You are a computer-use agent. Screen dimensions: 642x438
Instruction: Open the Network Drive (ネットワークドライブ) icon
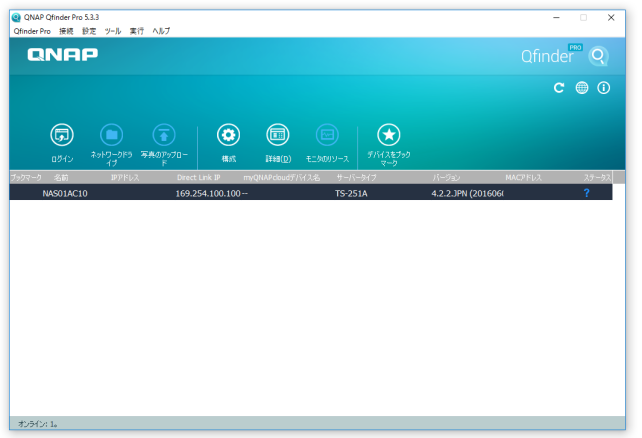pos(111,135)
